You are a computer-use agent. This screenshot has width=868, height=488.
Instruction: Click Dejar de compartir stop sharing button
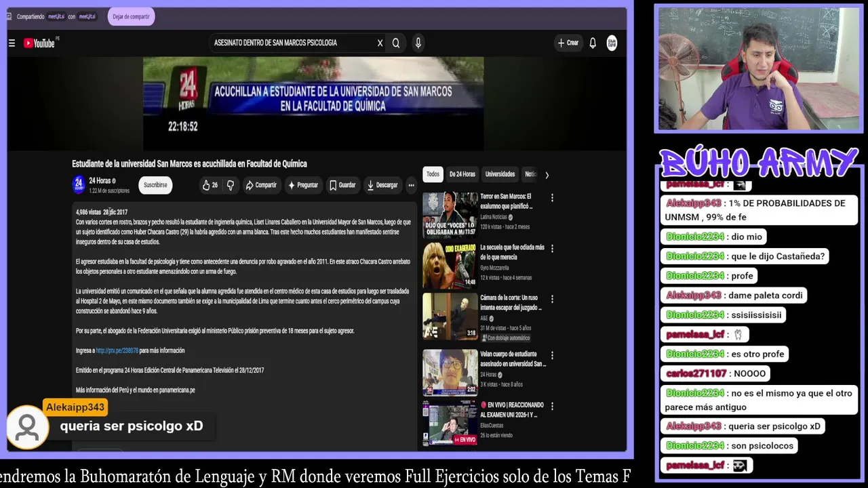(131, 17)
